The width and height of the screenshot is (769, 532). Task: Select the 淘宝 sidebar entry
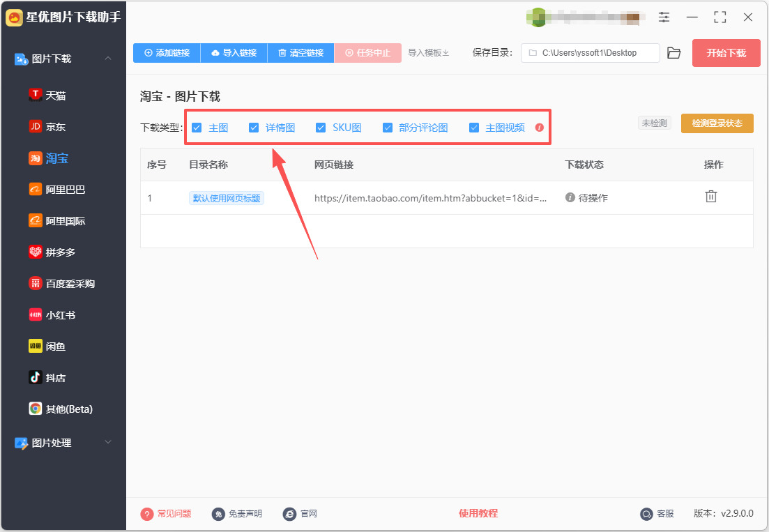(x=48, y=158)
